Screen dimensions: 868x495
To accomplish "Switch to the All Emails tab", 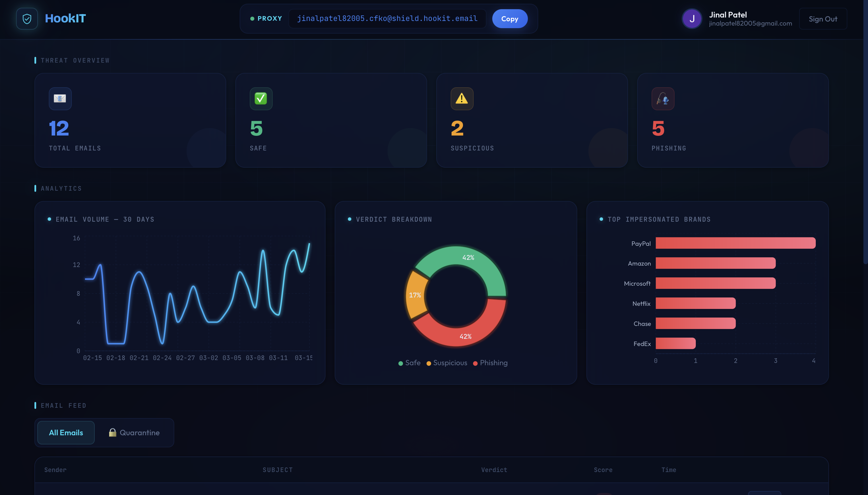I will 66,432.
